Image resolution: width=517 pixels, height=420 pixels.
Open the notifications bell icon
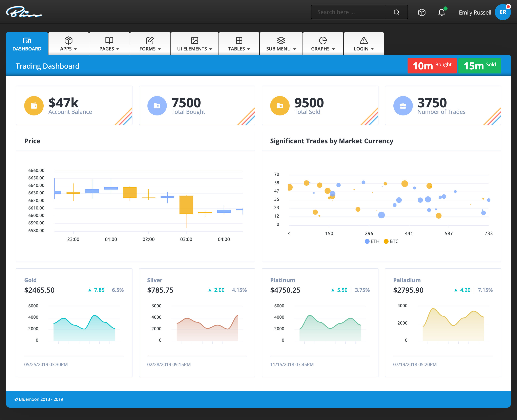(441, 12)
